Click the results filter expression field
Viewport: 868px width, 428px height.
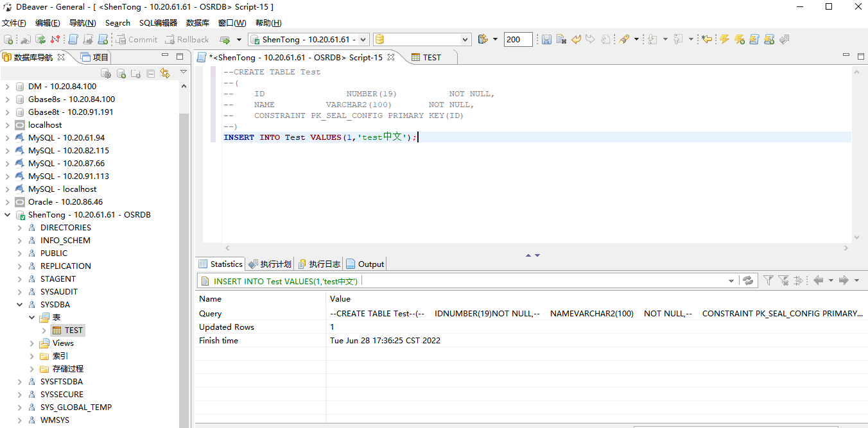[x=467, y=281]
